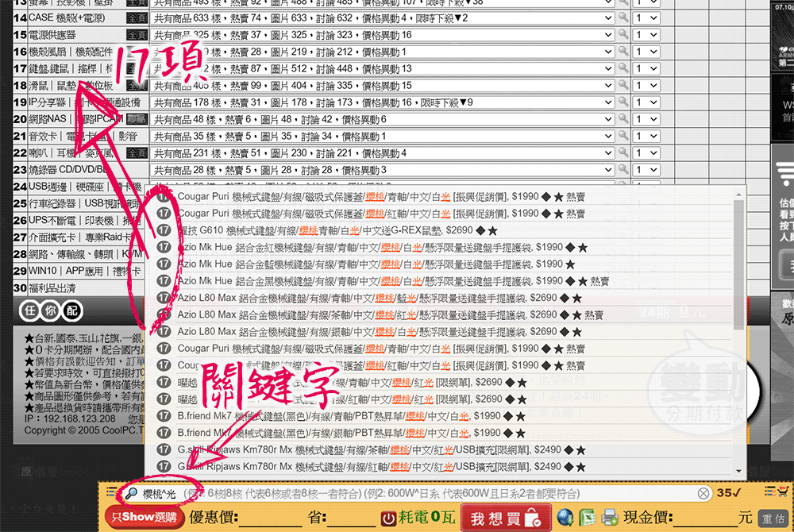Open the product dropdown for CASE 機殼 (633 items)
794x532 pixels.
click(x=383, y=18)
